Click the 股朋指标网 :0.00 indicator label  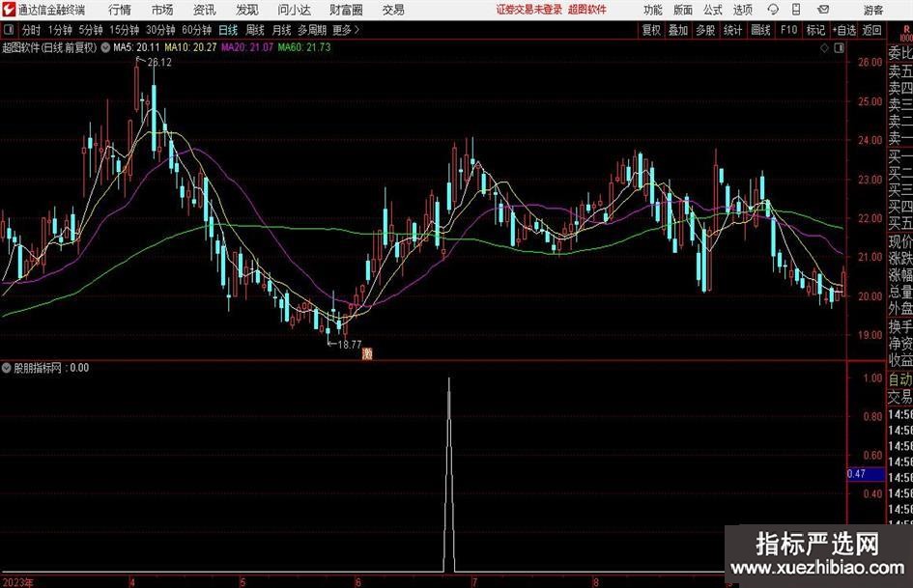click(51, 368)
